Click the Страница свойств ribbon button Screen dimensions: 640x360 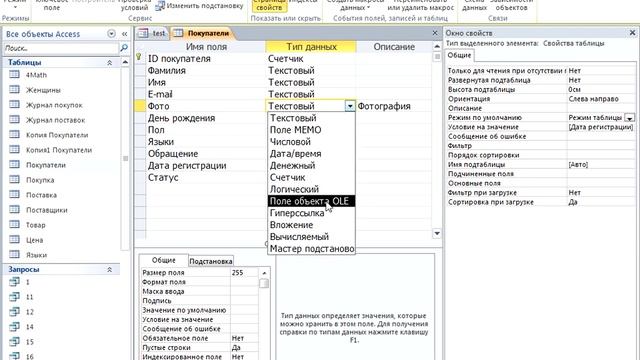point(269,5)
